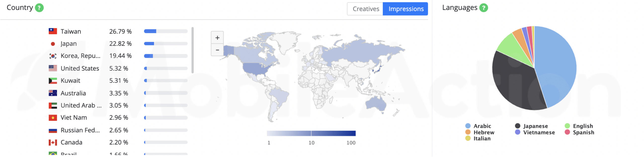Viewport: 644px width, 157px height.
Task: Zoom in the map with plus button
Action: point(217,38)
